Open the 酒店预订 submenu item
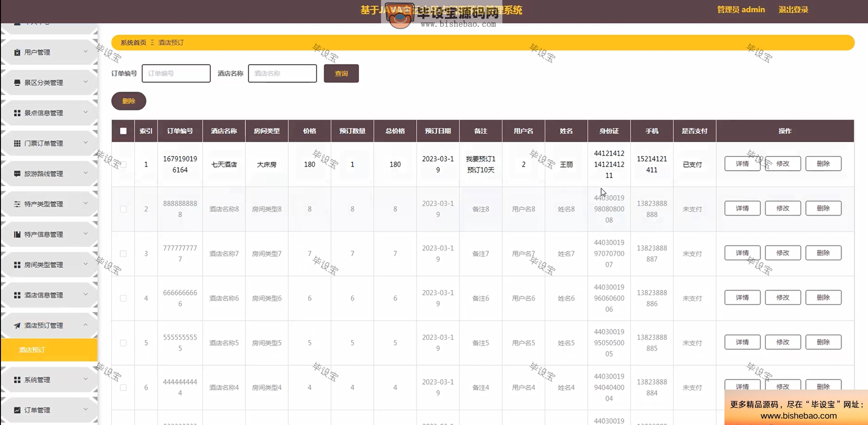868x425 pixels. tap(49, 350)
